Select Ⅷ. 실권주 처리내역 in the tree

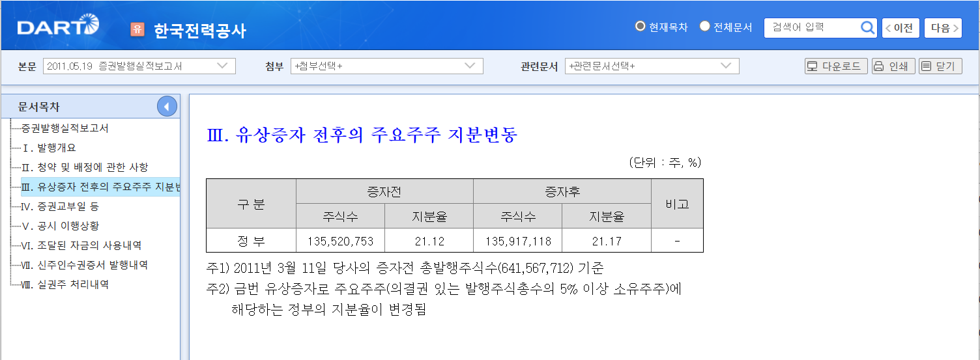pyautogui.click(x=65, y=284)
